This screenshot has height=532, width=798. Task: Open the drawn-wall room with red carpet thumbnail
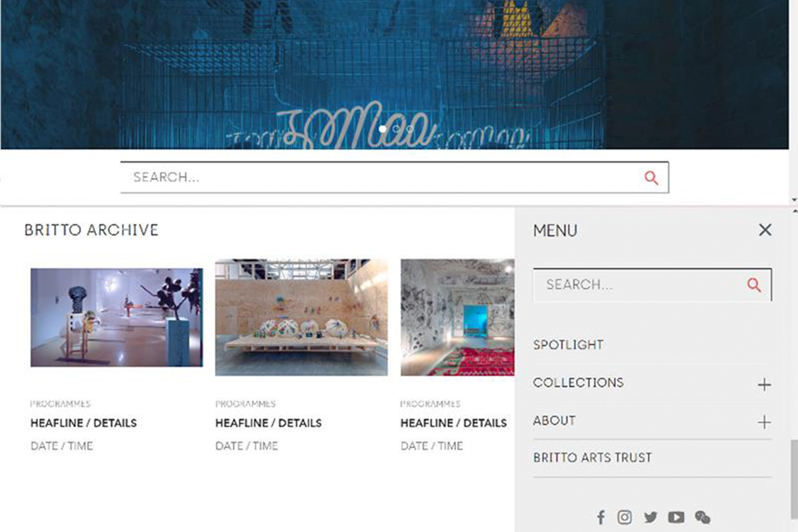(x=458, y=318)
